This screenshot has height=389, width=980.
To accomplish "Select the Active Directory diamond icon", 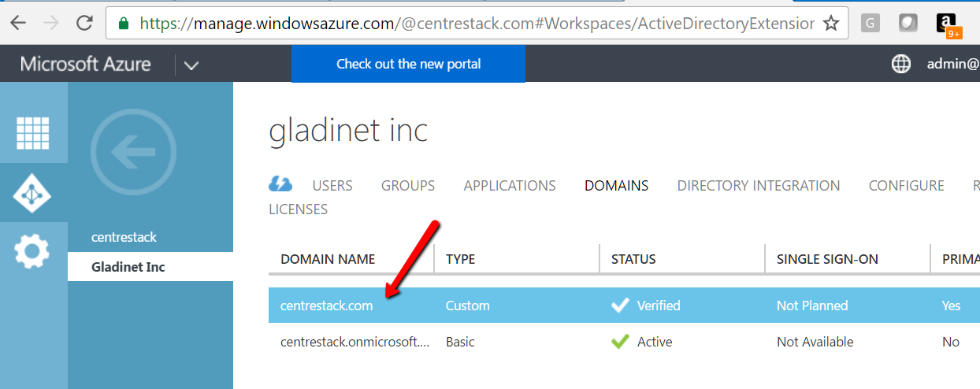I will click(x=33, y=192).
